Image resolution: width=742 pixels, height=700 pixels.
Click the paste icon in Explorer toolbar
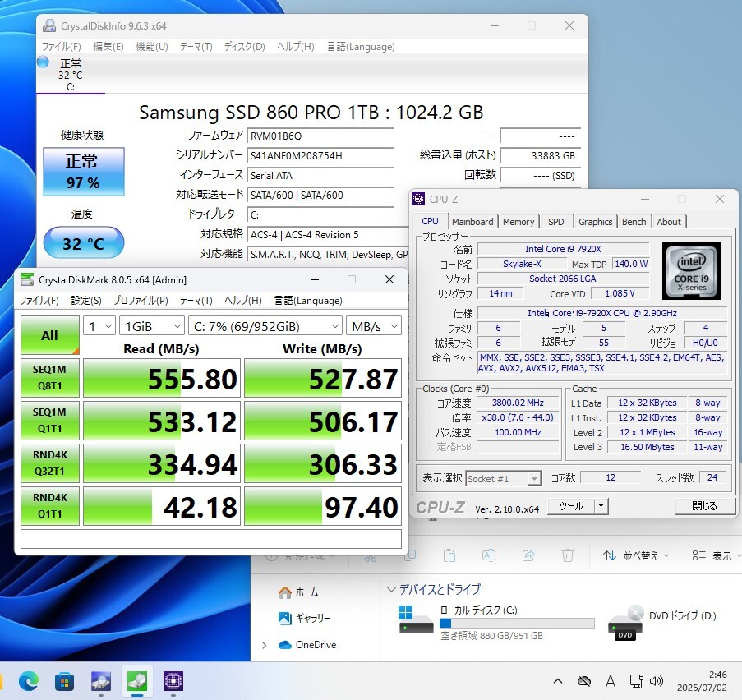(x=449, y=555)
